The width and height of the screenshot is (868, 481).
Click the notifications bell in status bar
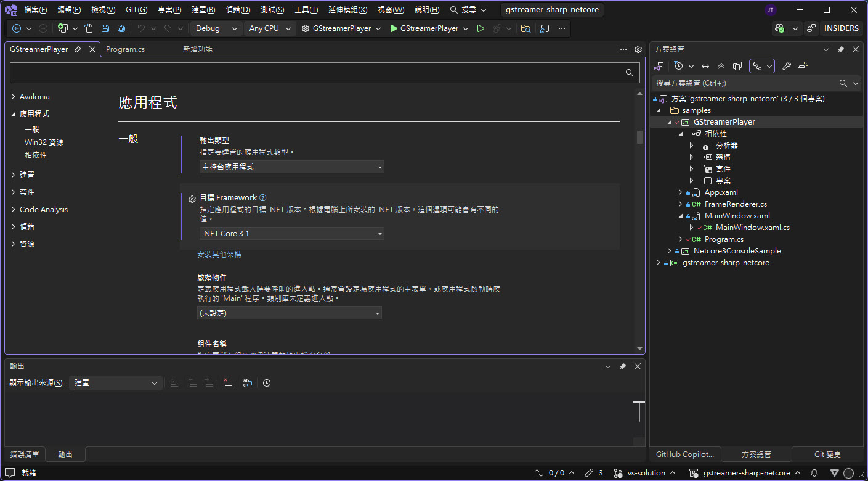[814, 473]
